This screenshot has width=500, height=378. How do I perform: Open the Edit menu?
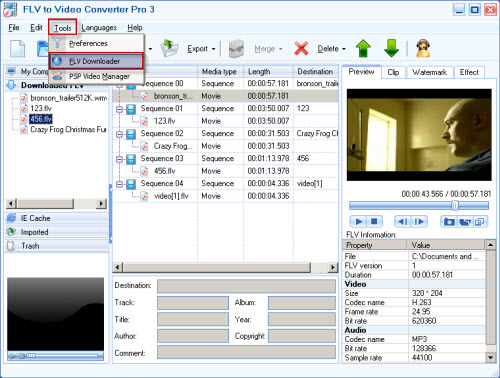pyautogui.click(x=36, y=28)
